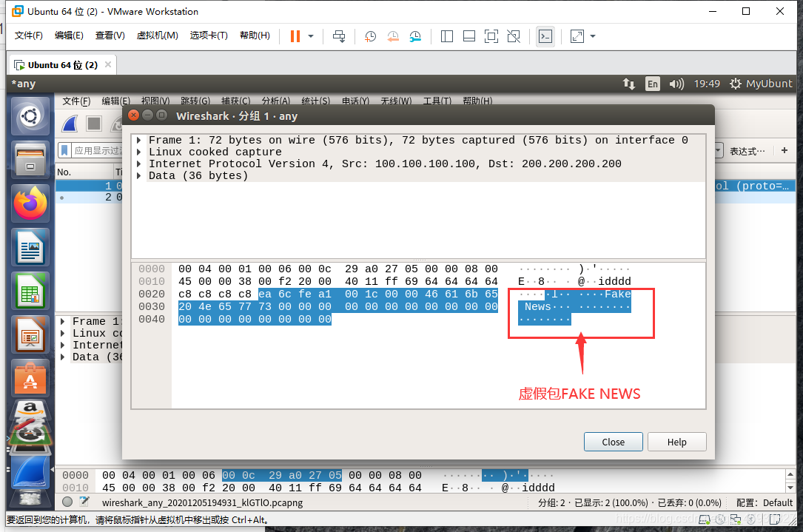The image size is (803, 532).
Task: Add a filter button with the plus icon
Action: [x=784, y=150]
